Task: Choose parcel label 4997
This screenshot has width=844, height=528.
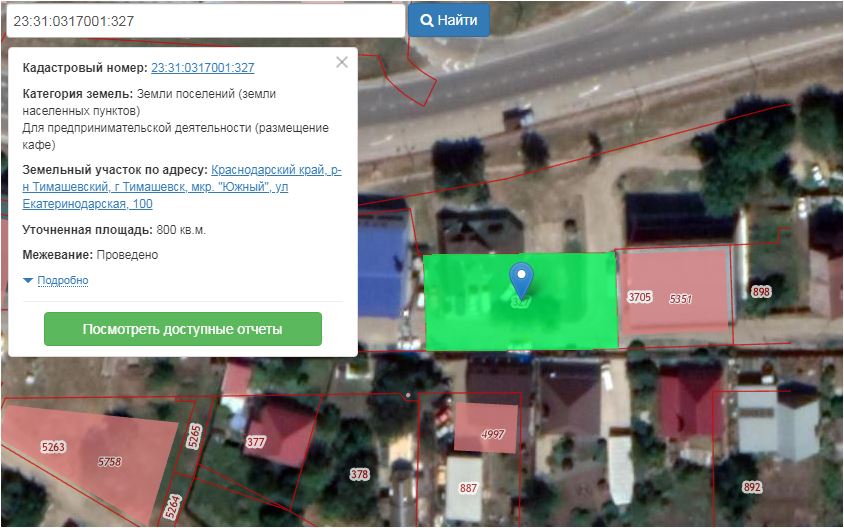Action: (493, 433)
